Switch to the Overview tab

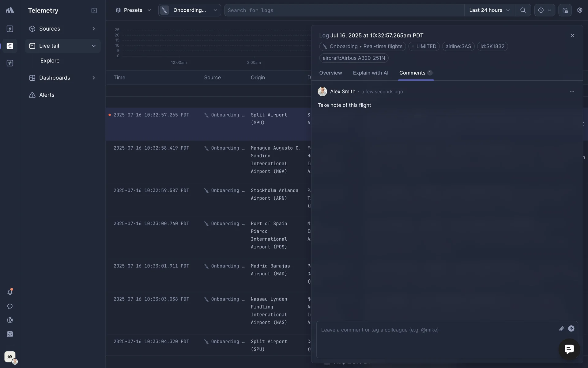330,73
